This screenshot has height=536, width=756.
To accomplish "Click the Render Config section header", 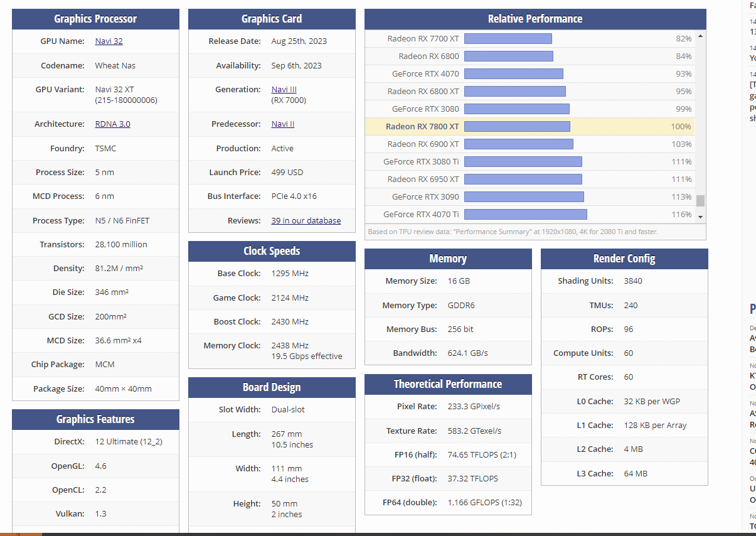I will click(x=624, y=259).
